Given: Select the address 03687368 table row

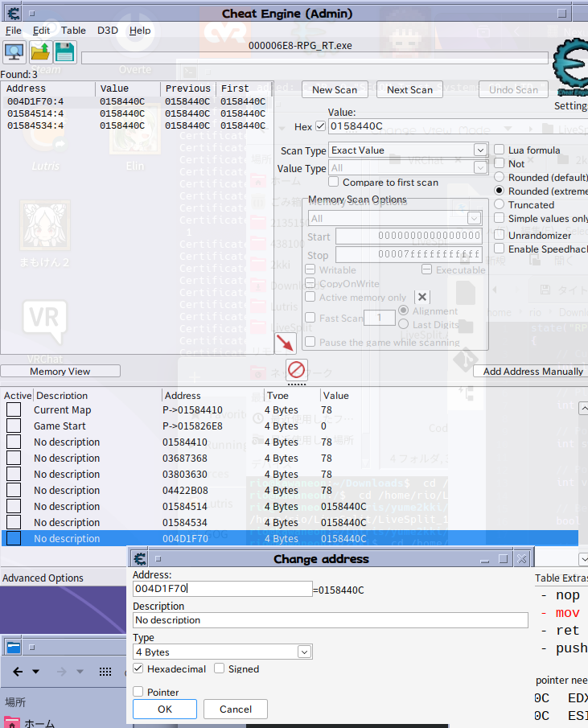Looking at the screenshot, I should [290, 459].
